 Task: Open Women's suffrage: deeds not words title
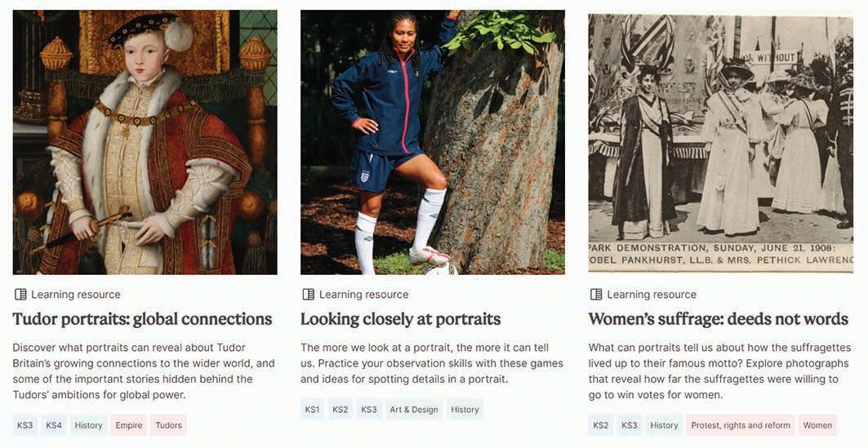[718, 319]
